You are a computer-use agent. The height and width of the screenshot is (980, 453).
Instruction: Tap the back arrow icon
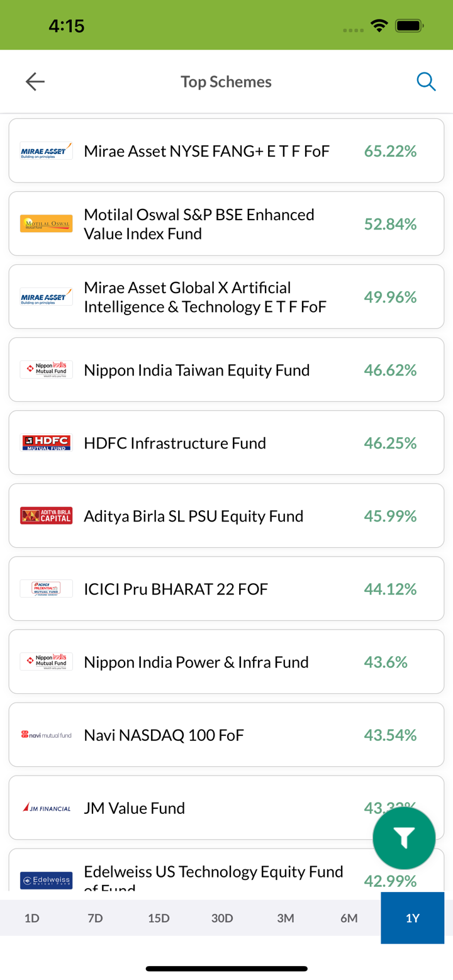[x=35, y=82]
